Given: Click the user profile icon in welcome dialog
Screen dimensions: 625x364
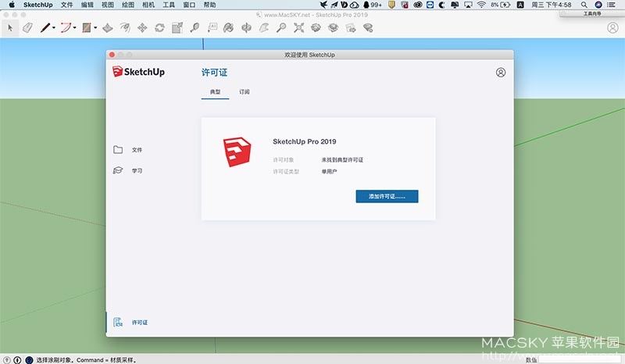Looking at the screenshot, I should tap(501, 72).
